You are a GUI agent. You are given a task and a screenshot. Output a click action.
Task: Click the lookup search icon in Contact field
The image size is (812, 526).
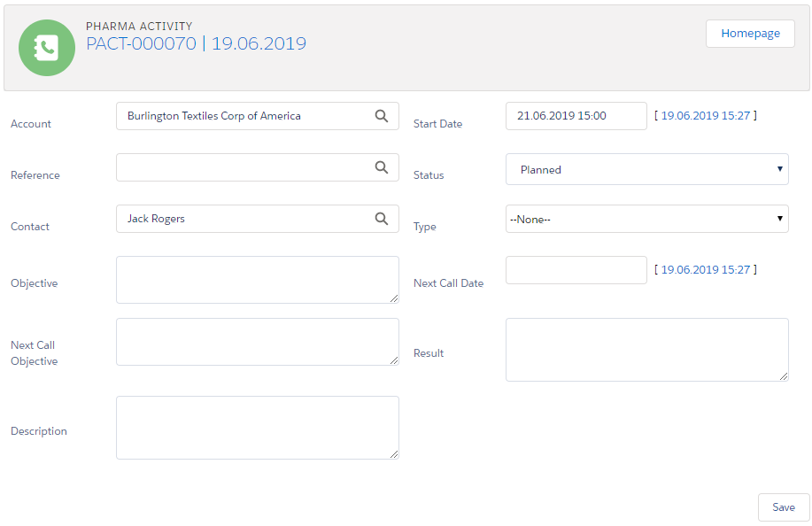click(x=381, y=219)
